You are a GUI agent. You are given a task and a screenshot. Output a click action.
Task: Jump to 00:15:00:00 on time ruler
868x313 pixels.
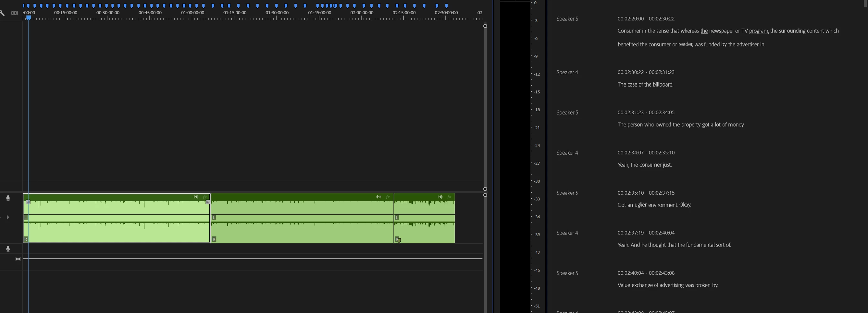pos(66,13)
